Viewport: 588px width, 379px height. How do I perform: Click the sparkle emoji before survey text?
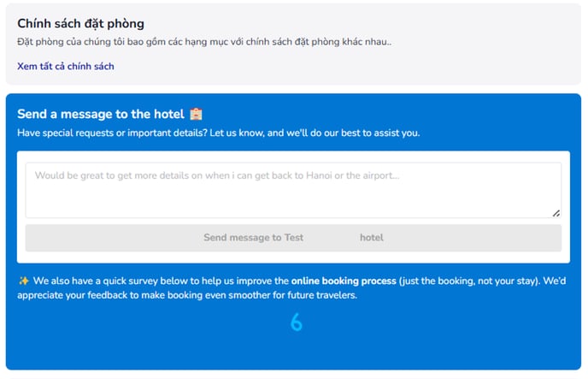(x=23, y=280)
